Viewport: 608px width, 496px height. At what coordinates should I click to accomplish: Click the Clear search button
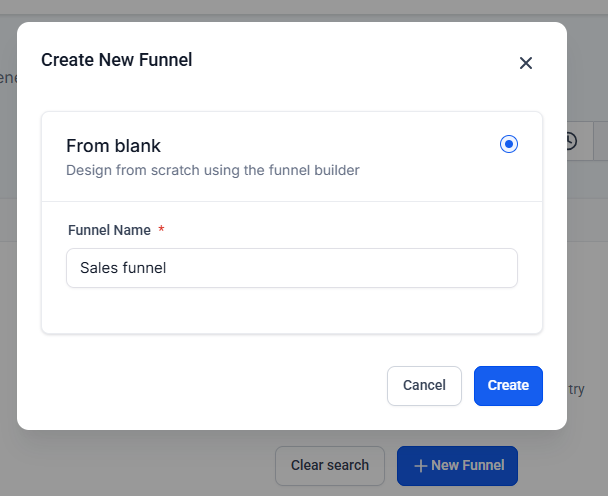tap(329, 465)
